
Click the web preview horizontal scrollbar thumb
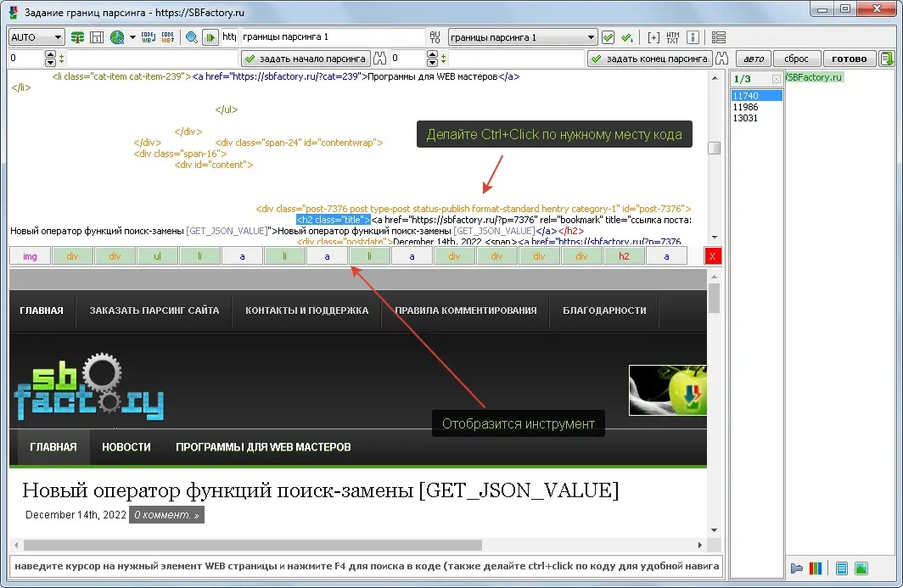252,545
